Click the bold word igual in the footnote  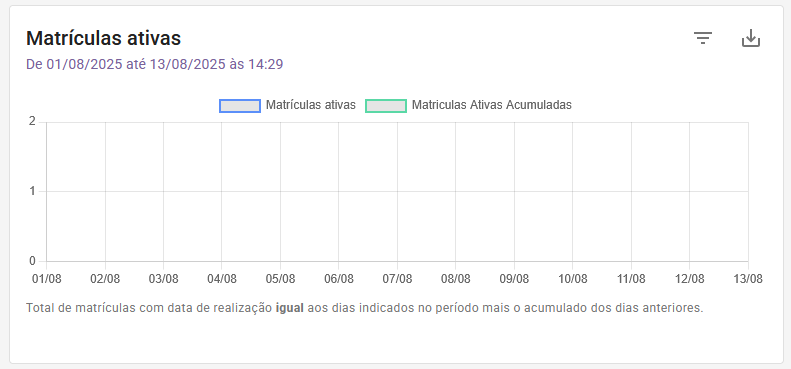click(290, 308)
